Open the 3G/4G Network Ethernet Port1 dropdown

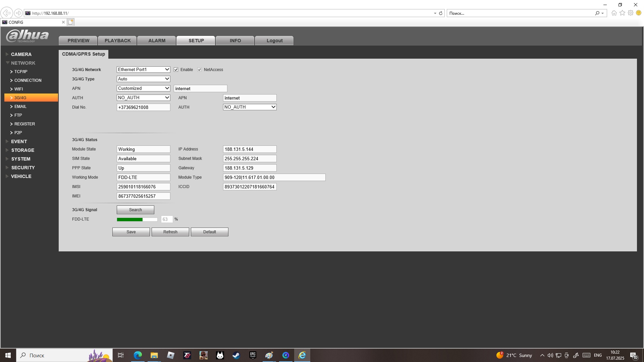click(x=143, y=70)
